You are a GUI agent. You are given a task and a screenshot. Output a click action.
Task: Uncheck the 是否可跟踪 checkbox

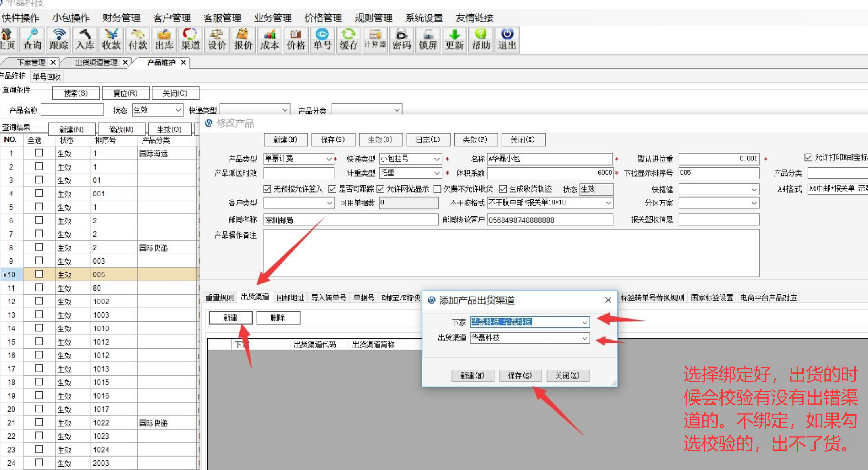332,189
